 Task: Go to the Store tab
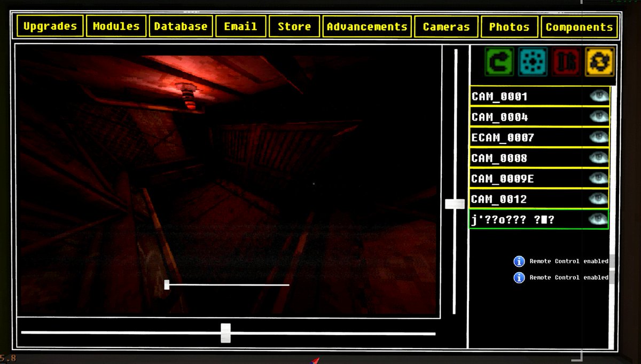click(294, 26)
